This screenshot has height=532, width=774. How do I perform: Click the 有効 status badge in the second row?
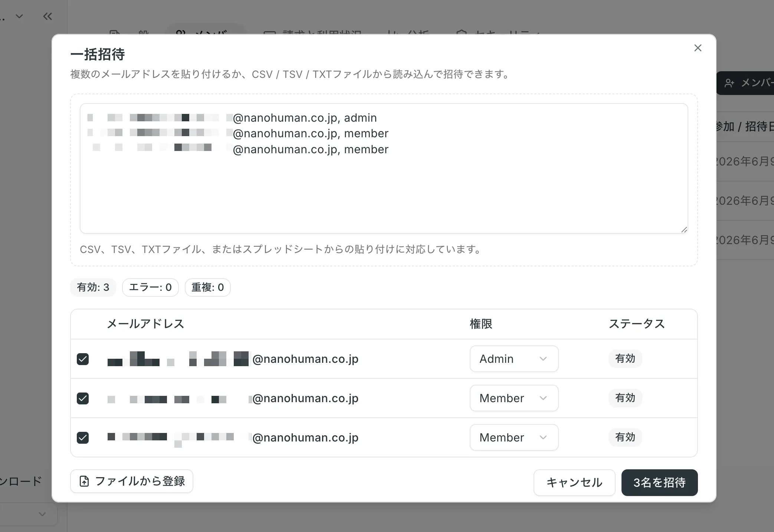click(625, 398)
